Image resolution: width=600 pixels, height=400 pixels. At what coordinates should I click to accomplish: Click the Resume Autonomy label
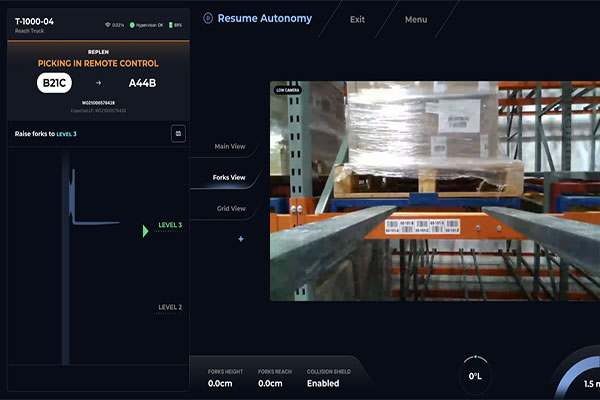click(x=265, y=18)
